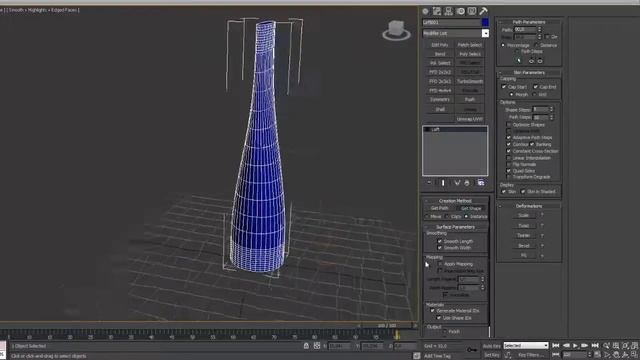The height and width of the screenshot is (360, 640).
Task: Select the Distance path radio button
Action: pos(536,45)
